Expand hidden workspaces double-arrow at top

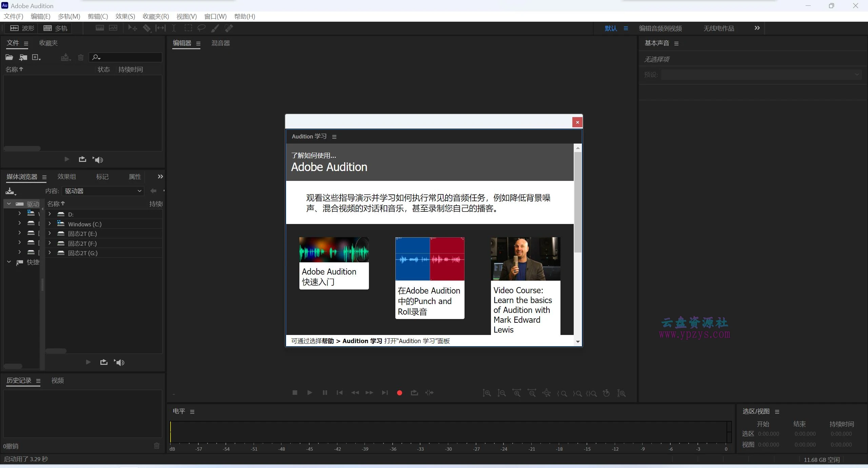coord(757,28)
